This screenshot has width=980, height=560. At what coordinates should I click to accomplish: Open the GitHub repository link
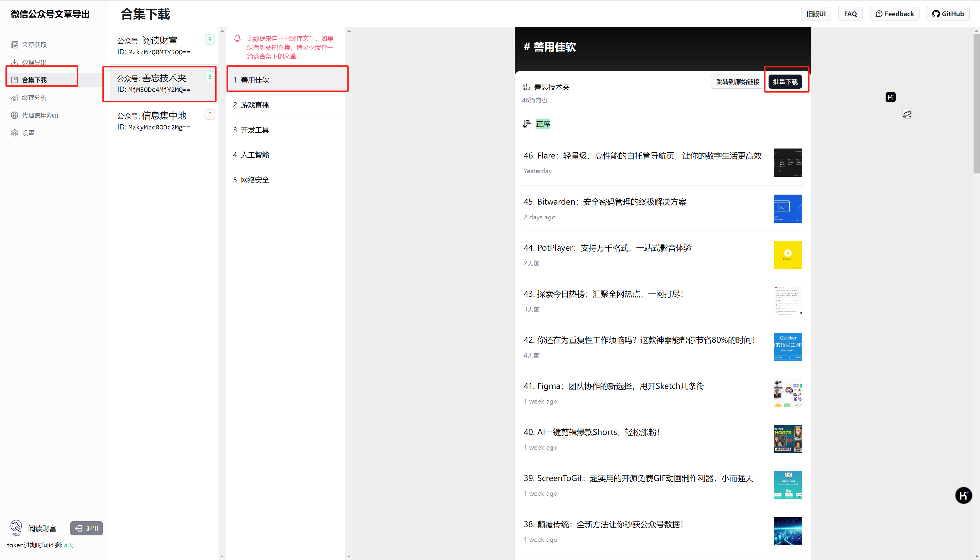click(948, 14)
